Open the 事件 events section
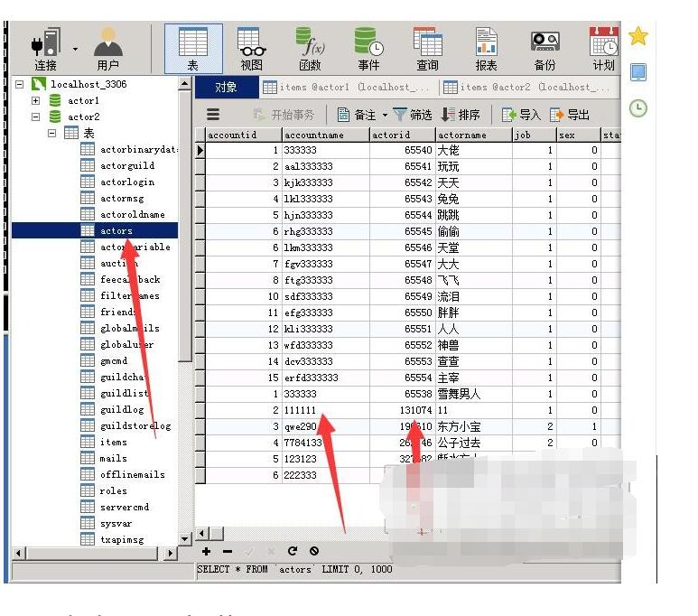 coord(368,48)
